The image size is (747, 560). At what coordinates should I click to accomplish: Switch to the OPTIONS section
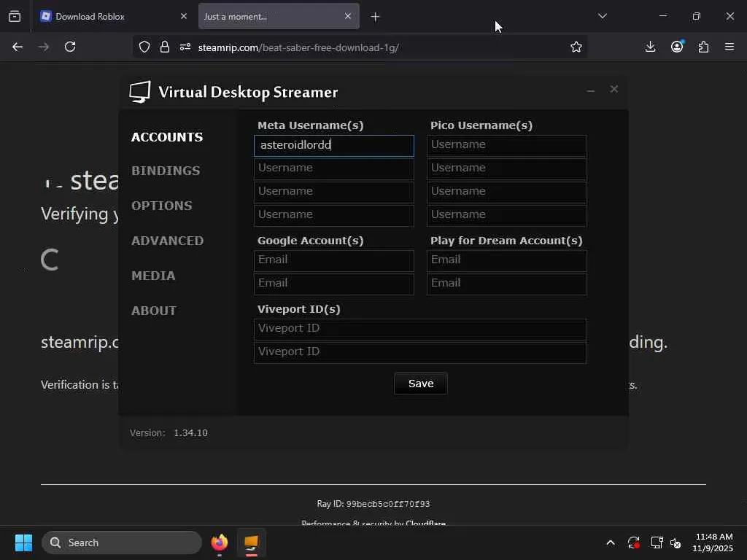pos(162,206)
